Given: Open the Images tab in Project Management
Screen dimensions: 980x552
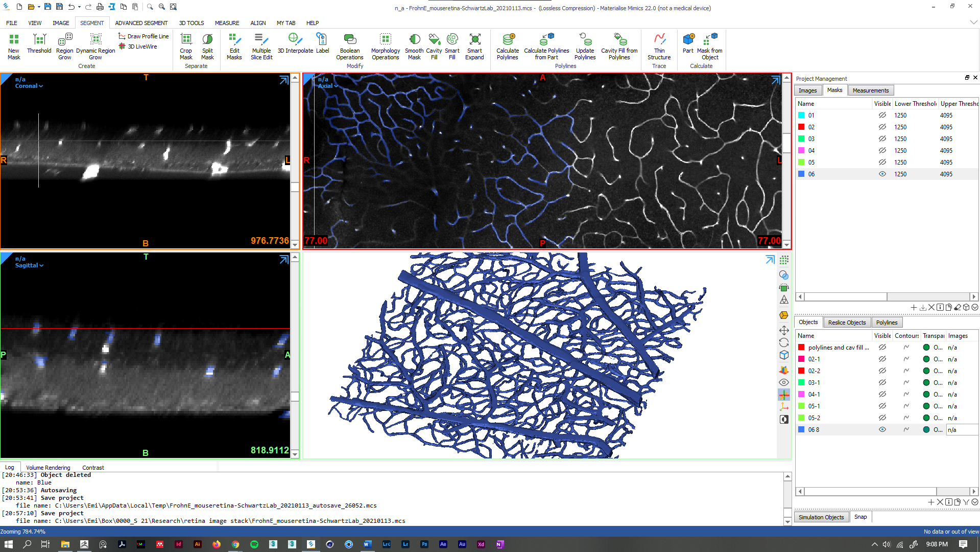Looking at the screenshot, I should tap(807, 90).
